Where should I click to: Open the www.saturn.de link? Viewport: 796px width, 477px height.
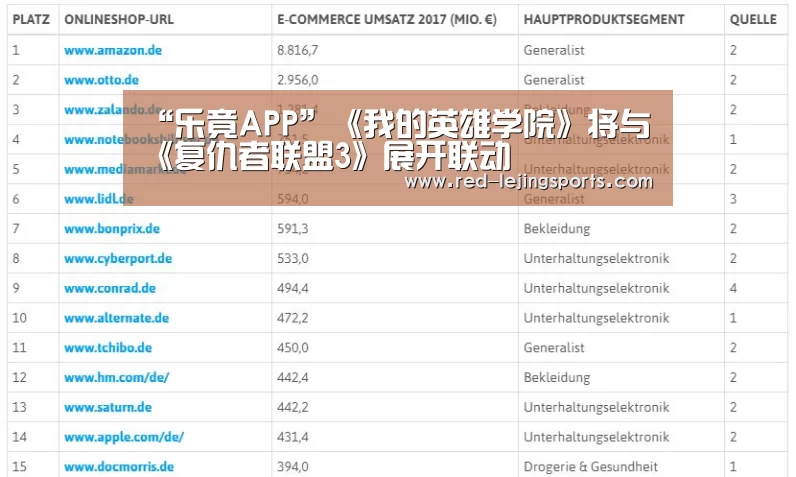(108, 407)
